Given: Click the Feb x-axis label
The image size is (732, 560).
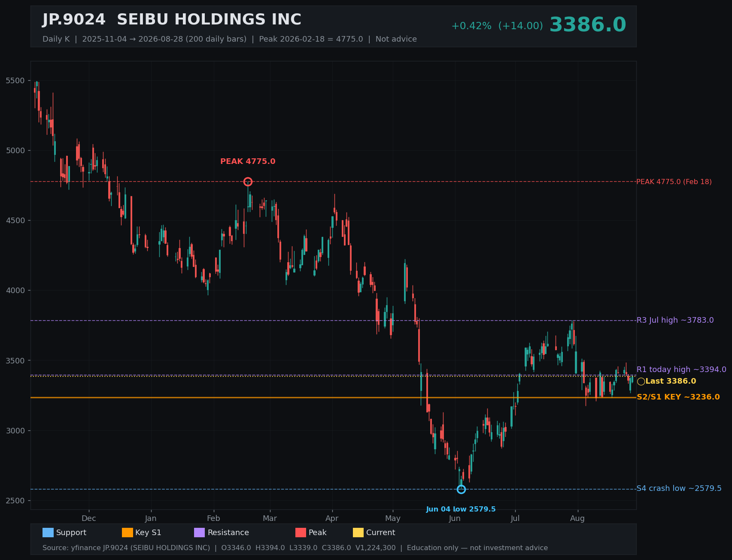Looking at the screenshot, I should pyautogui.click(x=213, y=518).
